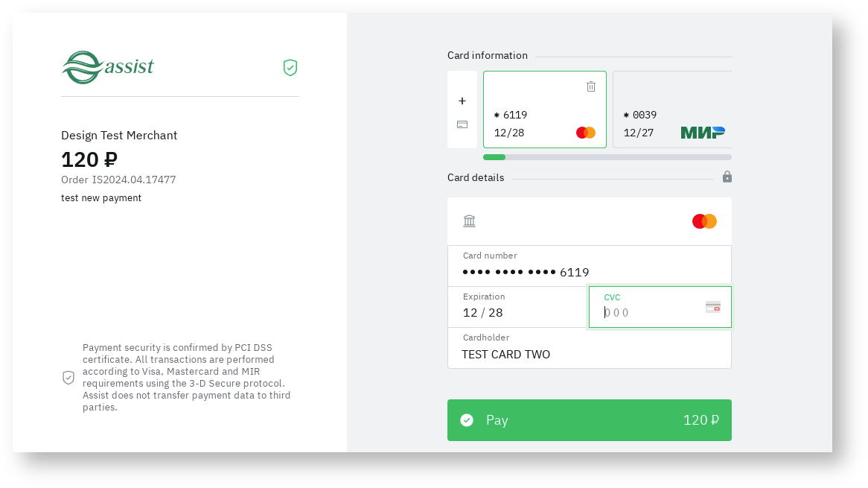Click the Order IS2024.04.17477 text

pyautogui.click(x=118, y=180)
